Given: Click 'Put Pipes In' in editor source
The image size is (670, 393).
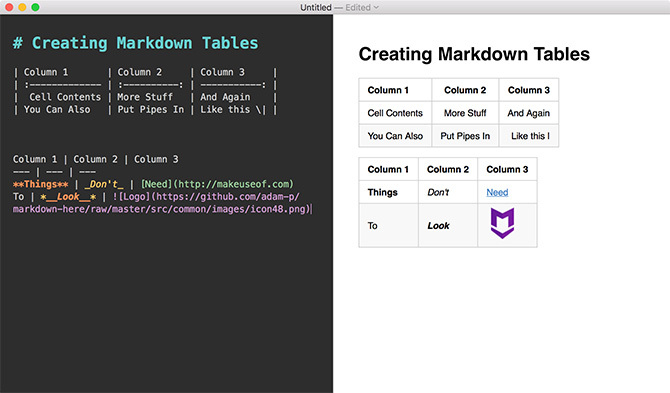Looking at the screenshot, I should 150,109.
